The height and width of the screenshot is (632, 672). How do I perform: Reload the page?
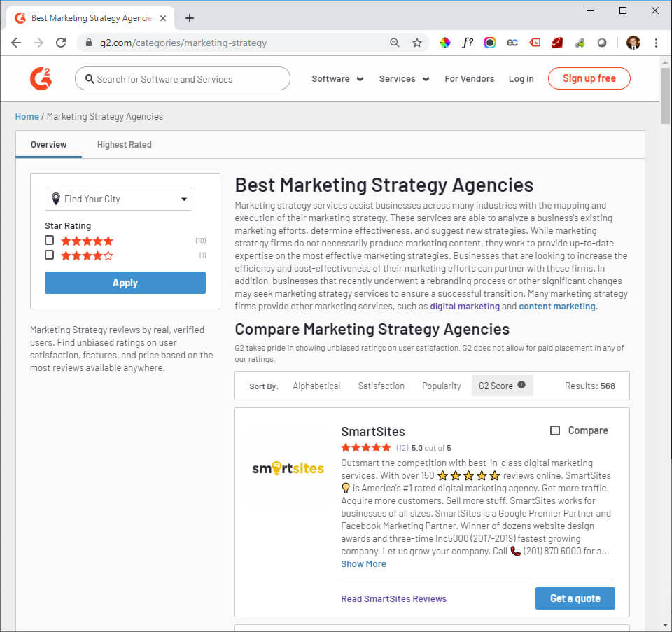(x=61, y=43)
